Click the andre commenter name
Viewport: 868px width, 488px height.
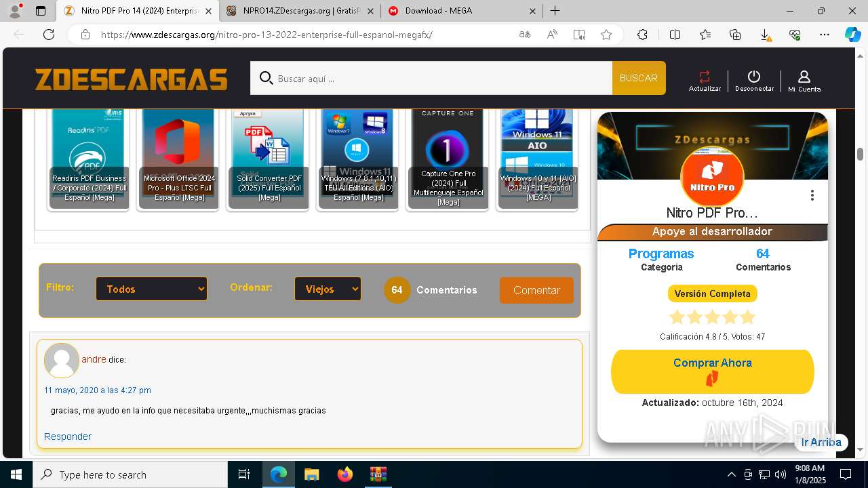click(94, 359)
